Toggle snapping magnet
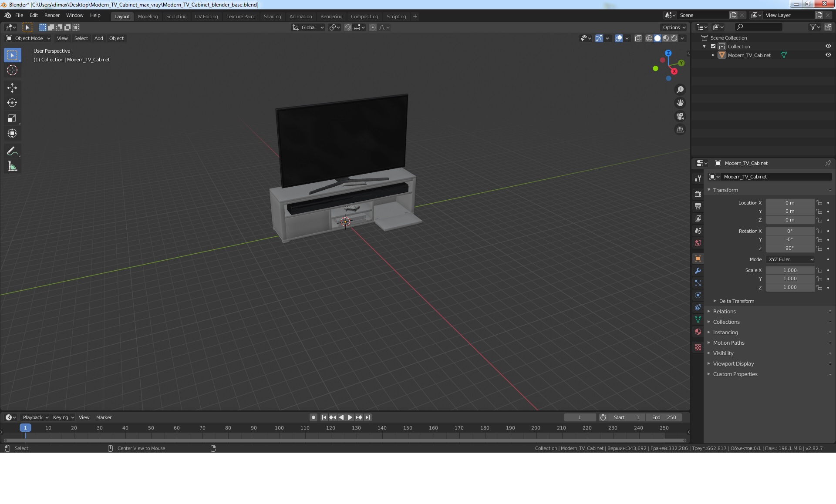 (x=348, y=27)
